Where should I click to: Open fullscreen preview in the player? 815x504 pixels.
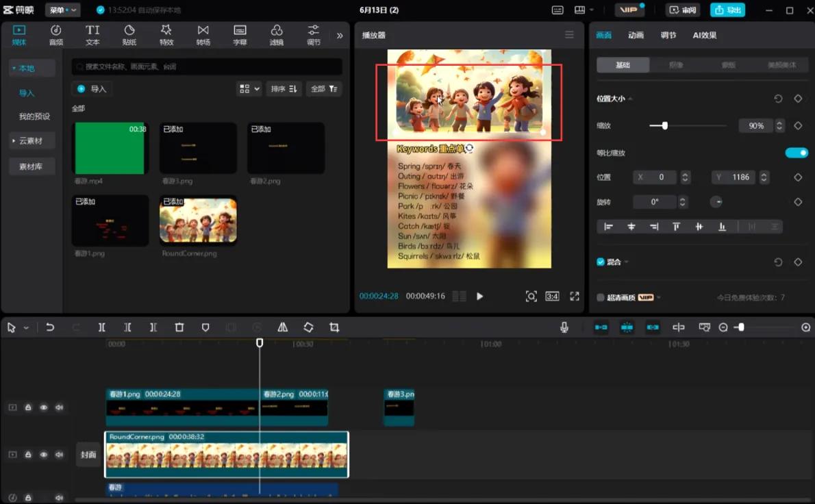(x=575, y=296)
